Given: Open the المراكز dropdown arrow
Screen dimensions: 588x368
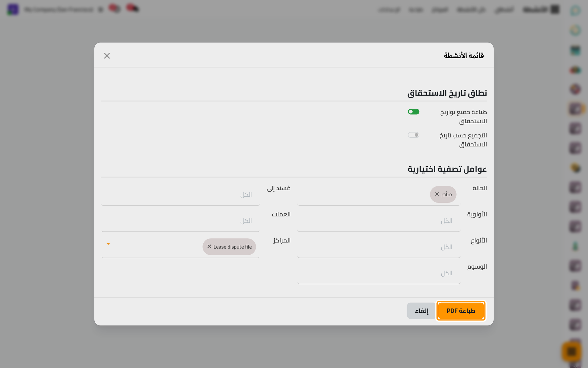Looking at the screenshot, I should pos(108,244).
